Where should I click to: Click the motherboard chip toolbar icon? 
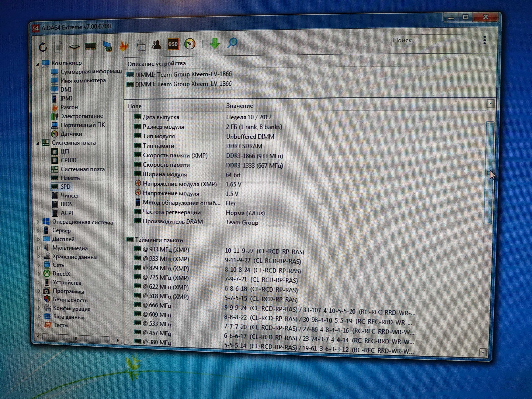coord(74,46)
